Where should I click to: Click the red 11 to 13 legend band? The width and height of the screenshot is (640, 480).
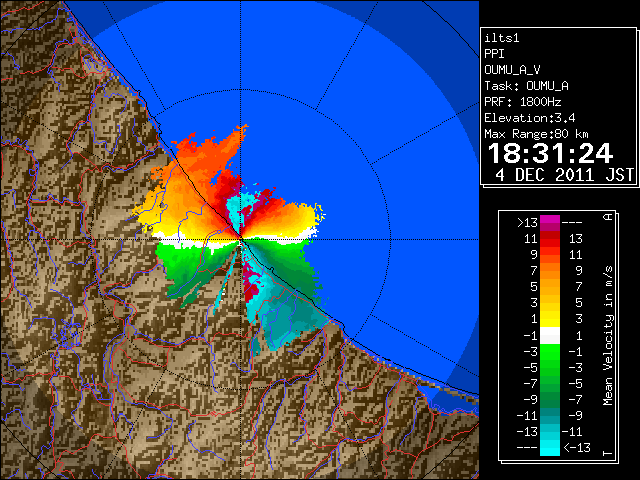point(550,239)
